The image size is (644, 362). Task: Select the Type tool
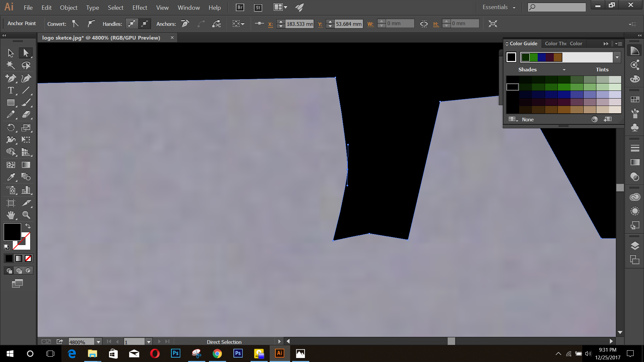pos(11,90)
